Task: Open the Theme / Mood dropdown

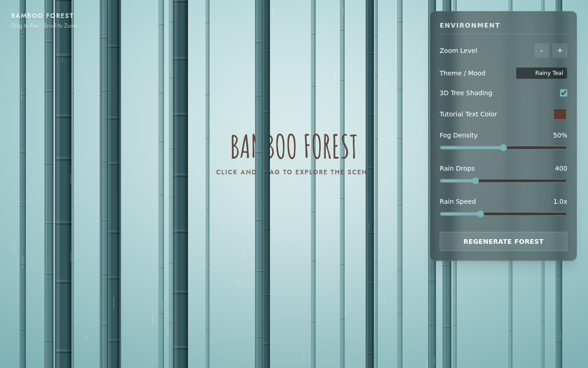Action: [x=542, y=73]
